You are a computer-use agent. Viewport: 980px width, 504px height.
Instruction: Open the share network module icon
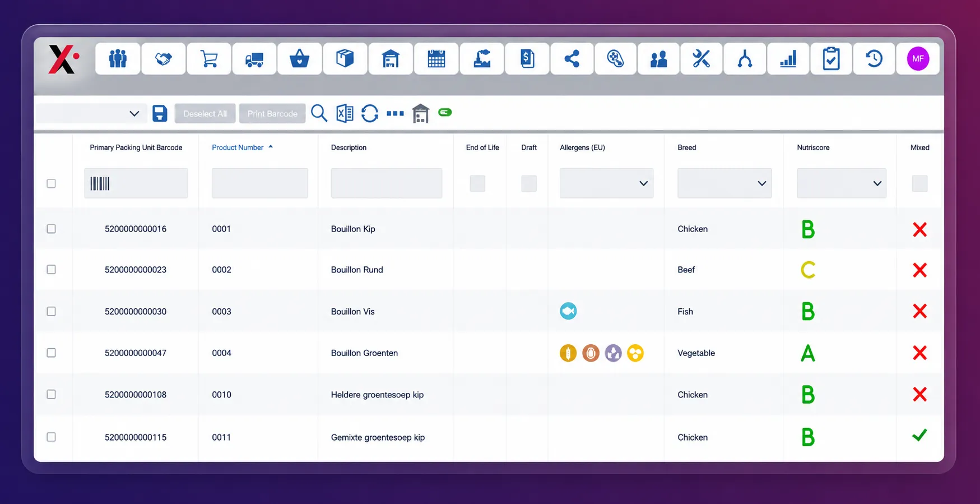coord(572,58)
